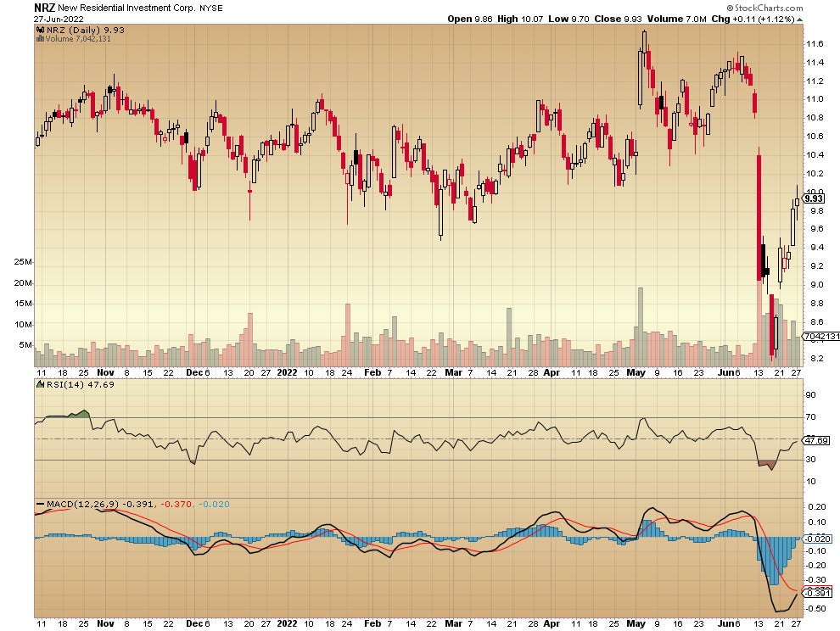Click the green up-triangle beside the Chg value
Image resolution: width=840 pixels, height=631 pixels.
pos(800,20)
